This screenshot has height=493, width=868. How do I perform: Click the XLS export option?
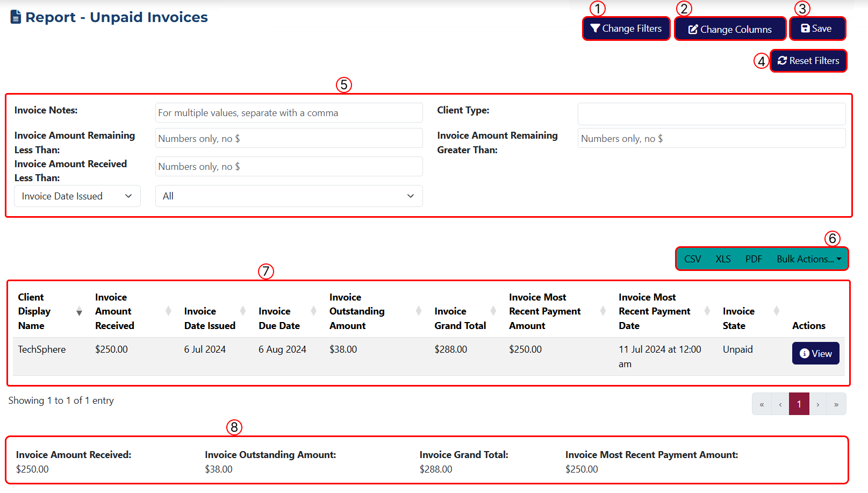[x=723, y=259]
